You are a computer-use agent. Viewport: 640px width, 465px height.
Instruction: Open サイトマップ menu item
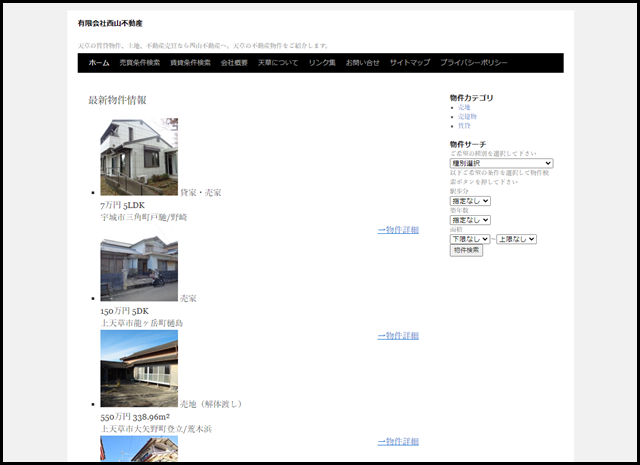click(x=410, y=63)
